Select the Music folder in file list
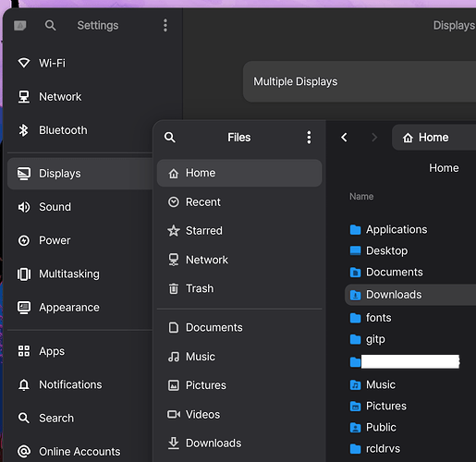This screenshot has height=462, width=476. (x=410, y=384)
